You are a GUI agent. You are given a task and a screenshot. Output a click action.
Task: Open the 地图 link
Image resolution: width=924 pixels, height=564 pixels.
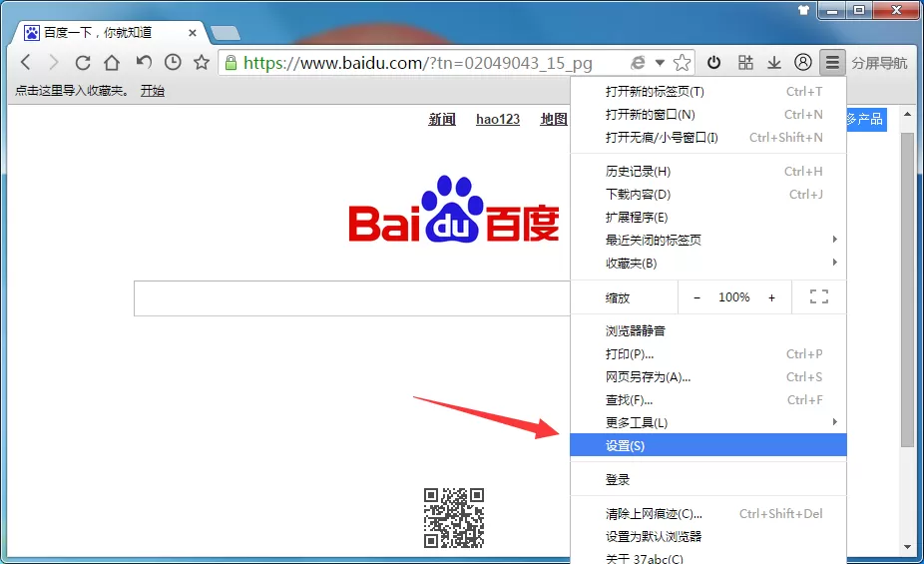click(x=554, y=119)
